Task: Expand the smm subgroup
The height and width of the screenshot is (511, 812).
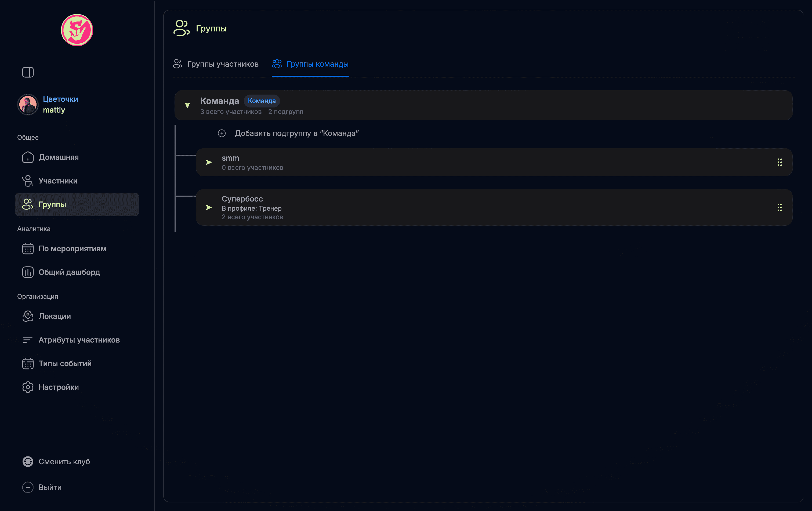Action: (209, 162)
